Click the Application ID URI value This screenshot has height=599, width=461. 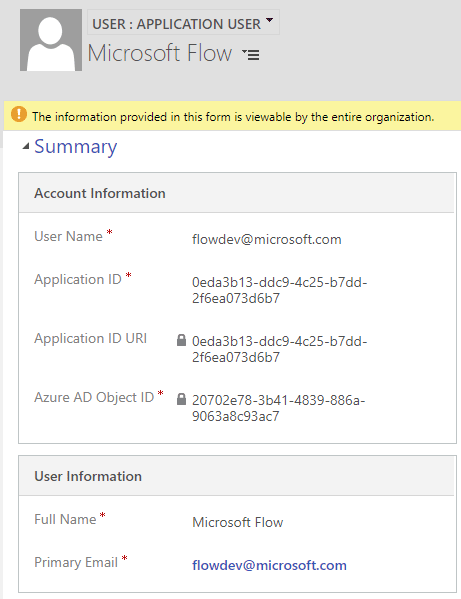(x=279, y=349)
